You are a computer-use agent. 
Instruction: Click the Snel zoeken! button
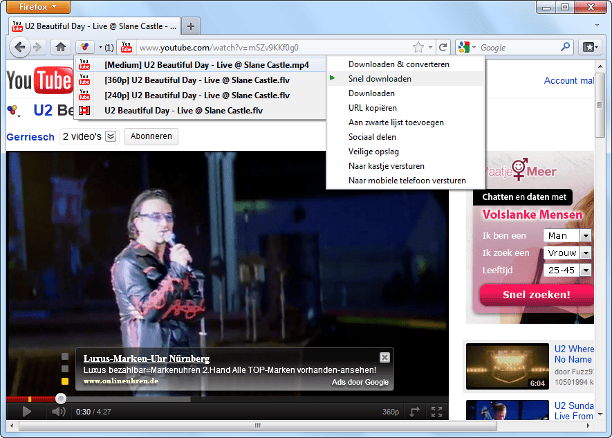[537, 295]
